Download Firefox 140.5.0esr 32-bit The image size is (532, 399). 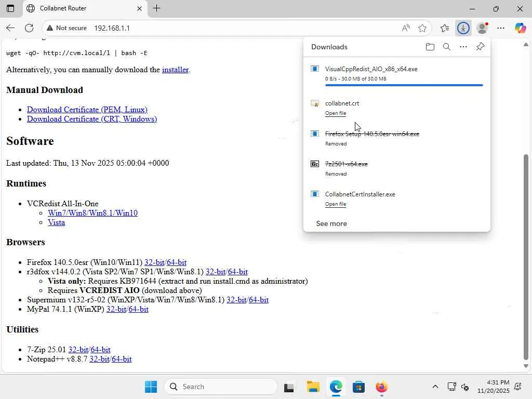click(x=154, y=262)
